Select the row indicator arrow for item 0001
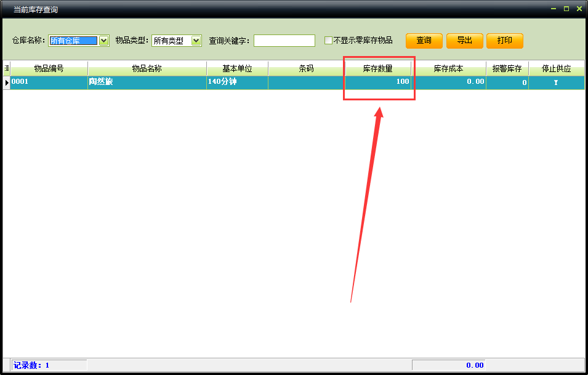The height and width of the screenshot is (375, 588). [7, 83]
